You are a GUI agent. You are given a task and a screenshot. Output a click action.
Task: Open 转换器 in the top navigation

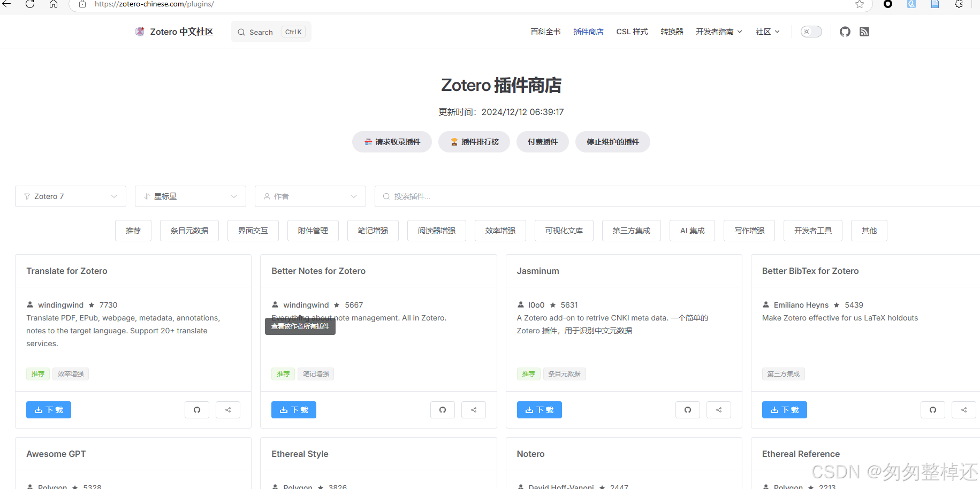coord(672,32)
